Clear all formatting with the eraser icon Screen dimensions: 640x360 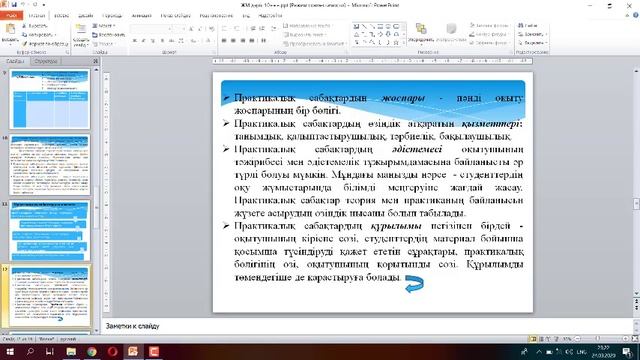211,29
